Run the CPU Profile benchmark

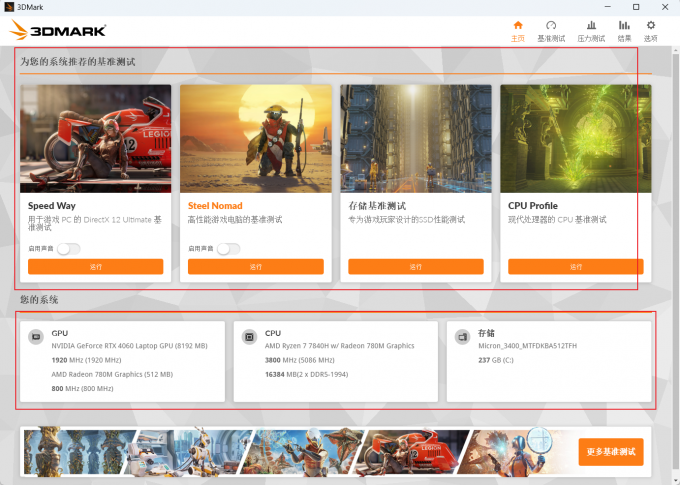[x=575, y=266]
